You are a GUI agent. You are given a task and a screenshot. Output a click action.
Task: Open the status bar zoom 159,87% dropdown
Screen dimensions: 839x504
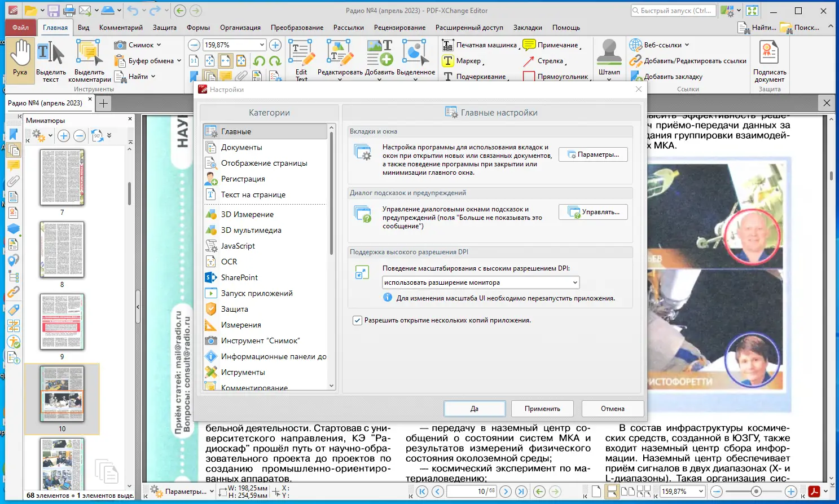701,492
